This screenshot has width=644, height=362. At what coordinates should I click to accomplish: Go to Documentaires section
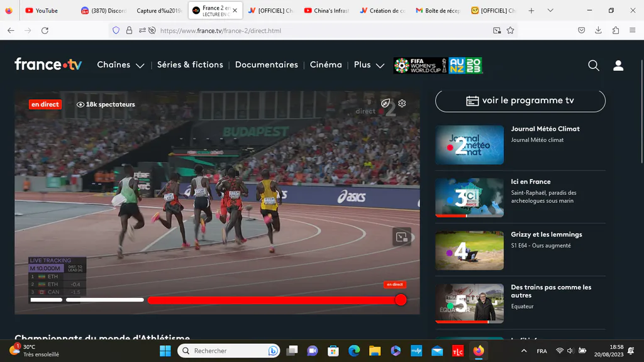(x=267, y=65)
